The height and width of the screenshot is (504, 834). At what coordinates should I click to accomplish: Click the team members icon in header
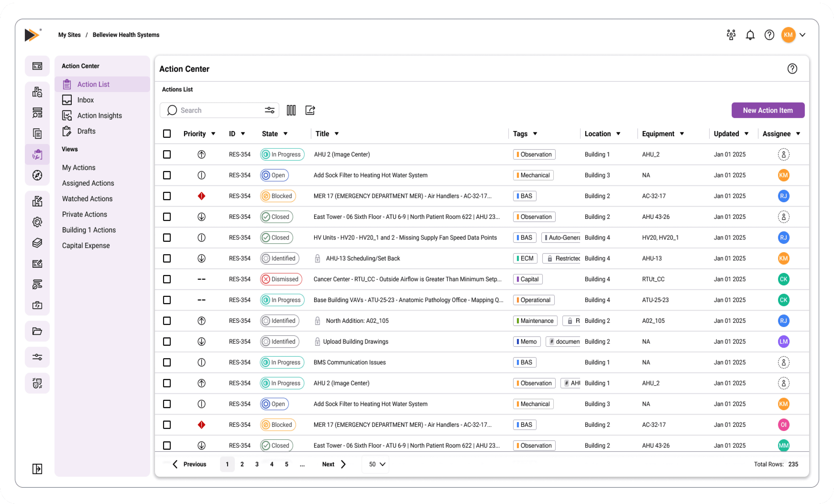(731, 35)
